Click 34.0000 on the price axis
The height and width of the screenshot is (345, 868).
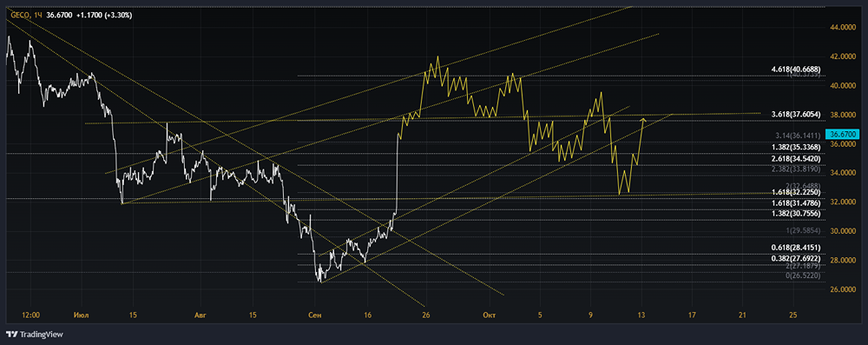pos(844,173)
